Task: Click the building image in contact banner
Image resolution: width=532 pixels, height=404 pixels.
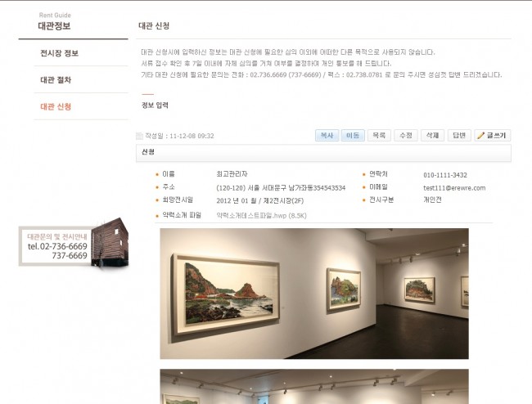Action: point(110,242)
